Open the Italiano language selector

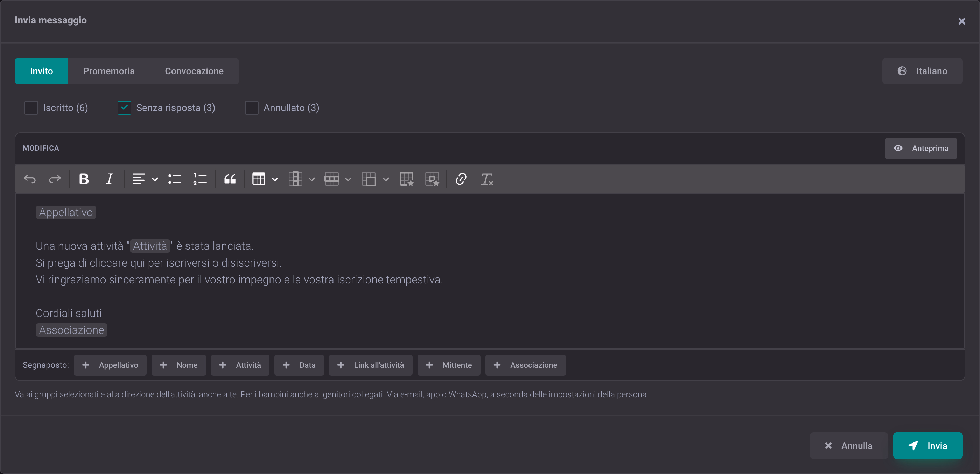coord(922,71)
